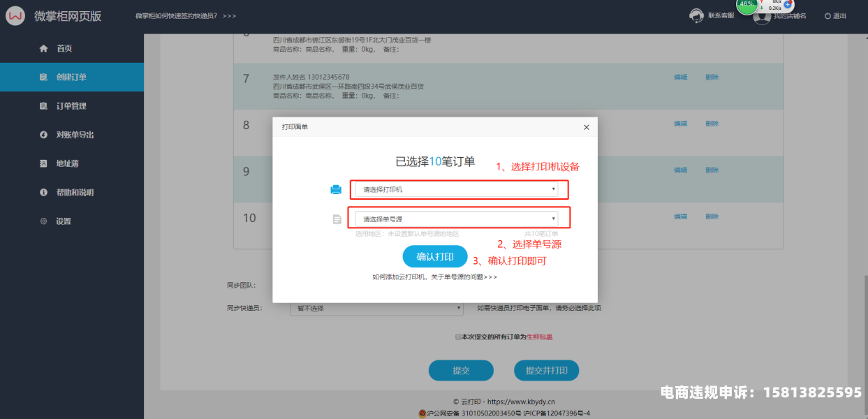
Task: Open the 请选择单号源 dropdown
Action: 459,219
